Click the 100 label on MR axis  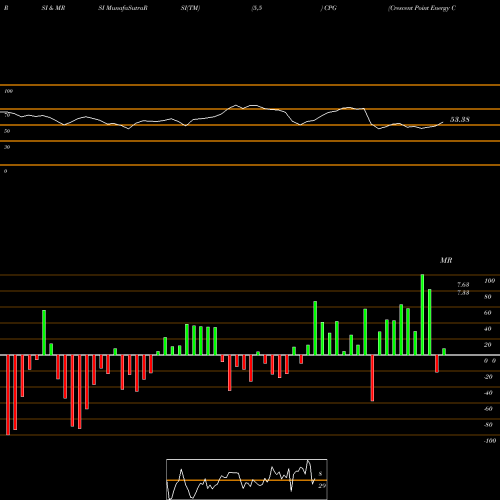pyautogui.click(x=489, y=281)
